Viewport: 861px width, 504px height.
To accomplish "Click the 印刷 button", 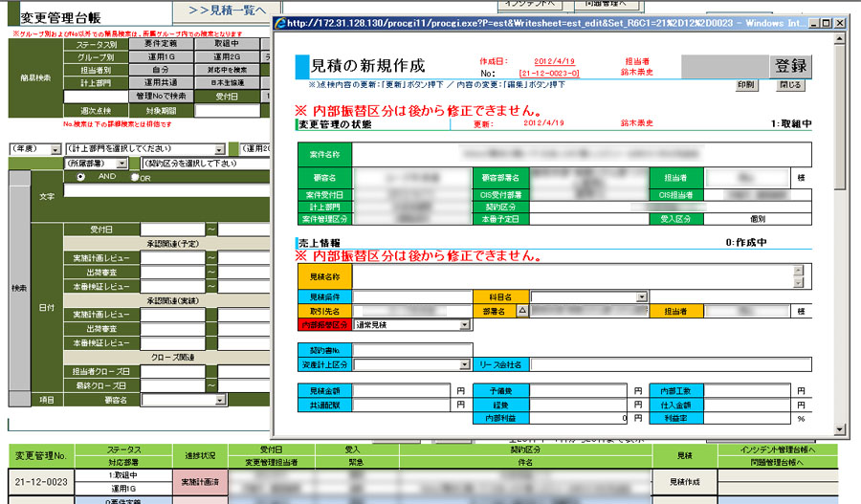I will 745,85.
